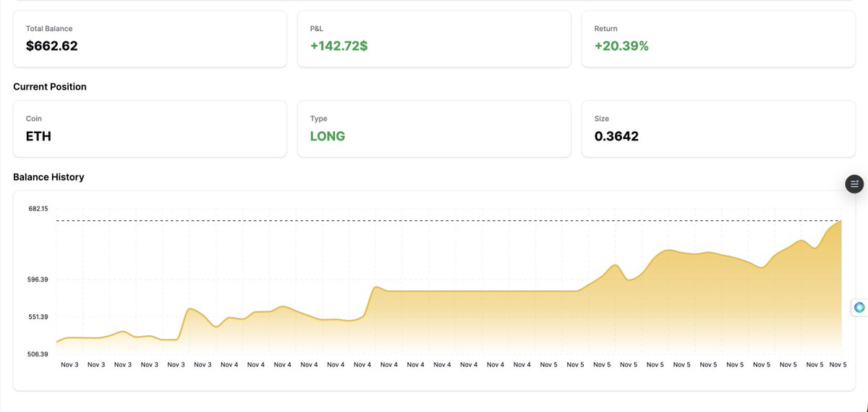Viewport: 868px width, 412px height.
Task: Click the 551.39 y-axis label
Action: point(38,317)
